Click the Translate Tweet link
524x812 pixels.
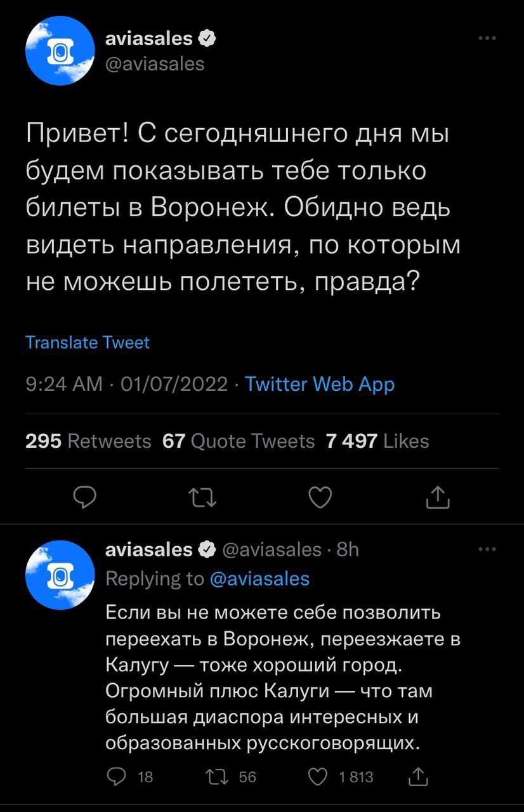pyautogui.click(x=88, y=343)
